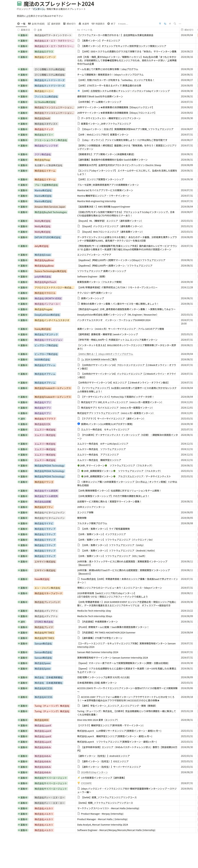Click page icon of 【1day・オンライン】アジャイル開発 row
198x868 pixels.
tap(79, 140)
